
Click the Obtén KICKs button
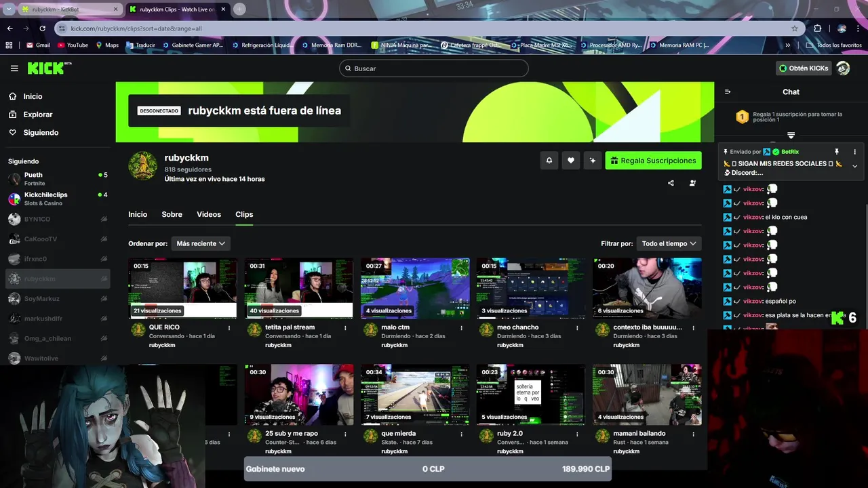[804, 68]
